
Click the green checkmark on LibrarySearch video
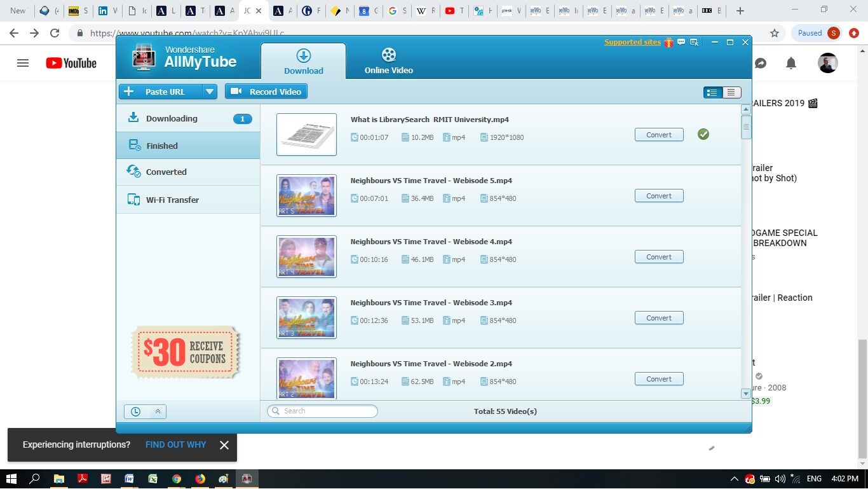[703, 134]
